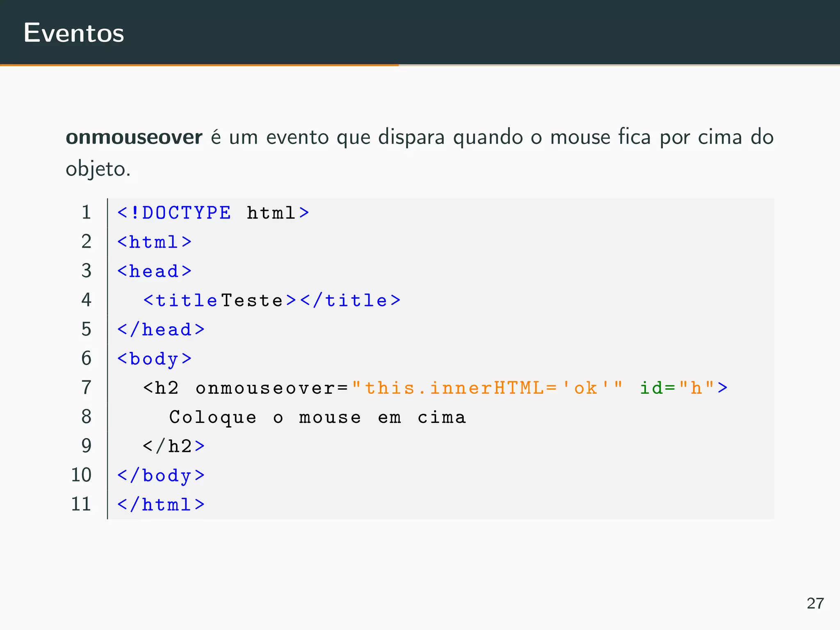
Task: Click the "<h2 onmouseover=" code text
Action: point(246,388)
